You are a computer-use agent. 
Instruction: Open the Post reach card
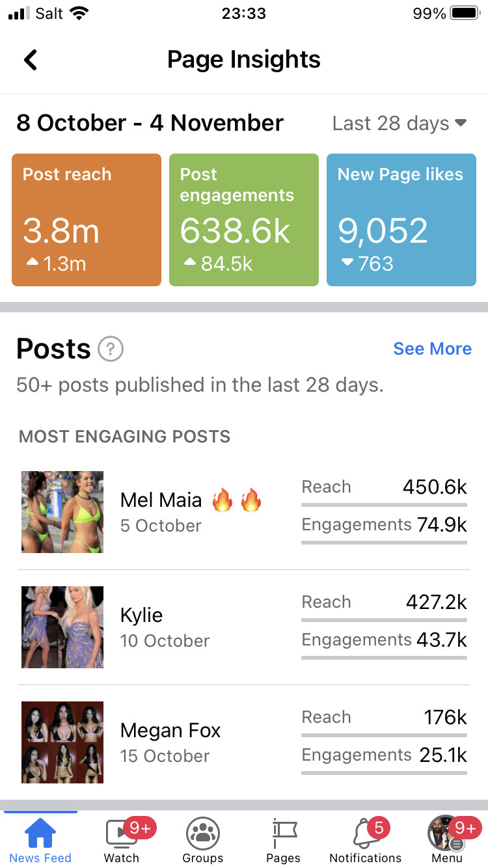pyautogui.click(x=87, y=220)
